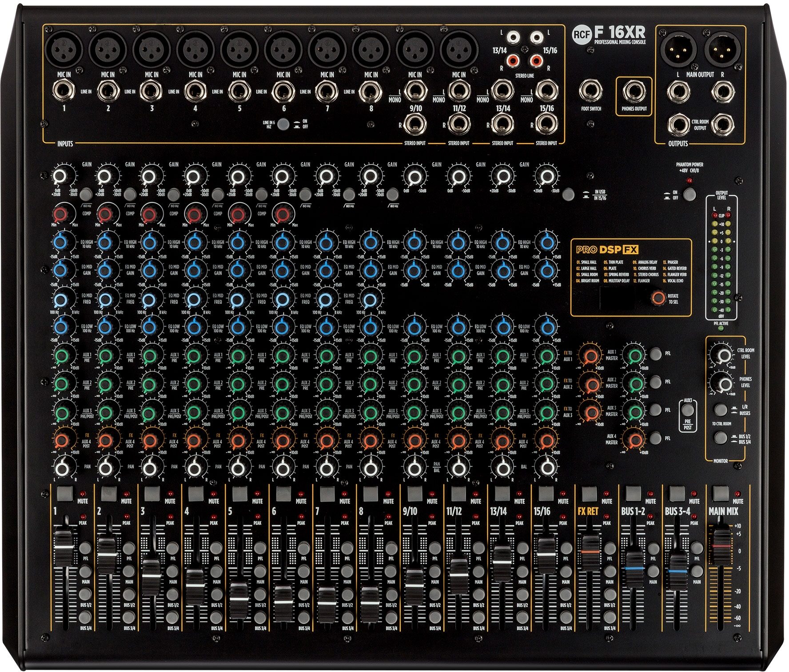Click the AUX 2 PRE knob on channel 4
The image size is (789, 672).
click(x=194, y=384)
